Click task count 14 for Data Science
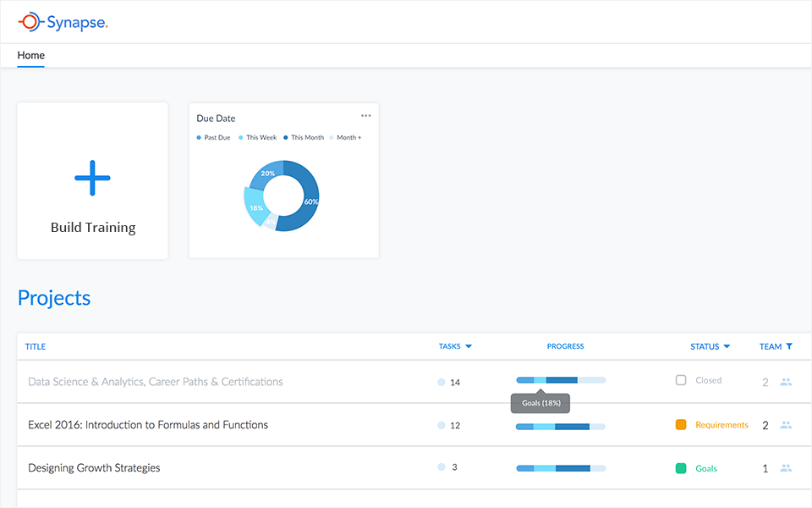Image resolution: width=812 pixels, height=508 pixels. [x=455, y=383]
